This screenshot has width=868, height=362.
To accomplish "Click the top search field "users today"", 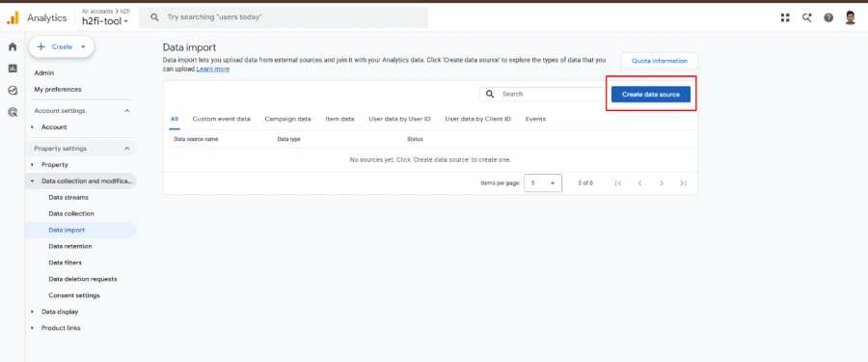I will [284, 17].
